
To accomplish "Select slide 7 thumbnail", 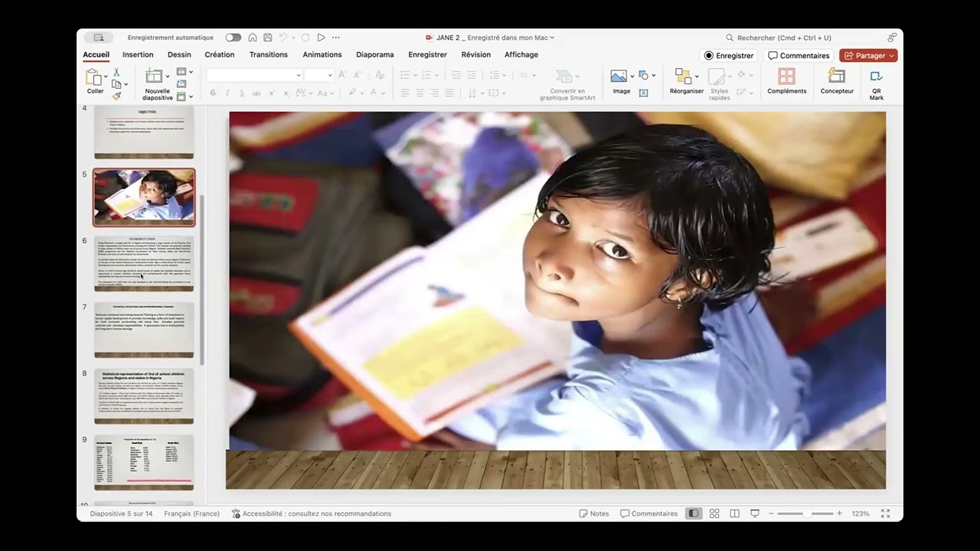I will click(x=144, y=330).
